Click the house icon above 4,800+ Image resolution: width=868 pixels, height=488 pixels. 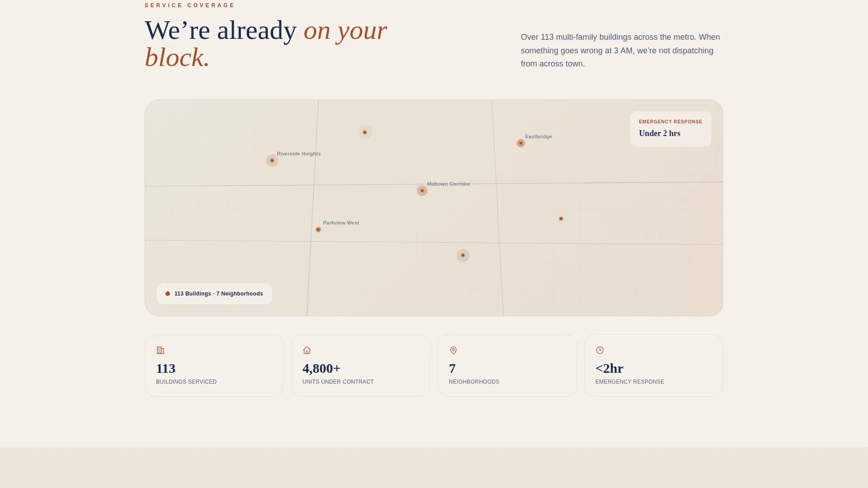click(x=307, y=350)
